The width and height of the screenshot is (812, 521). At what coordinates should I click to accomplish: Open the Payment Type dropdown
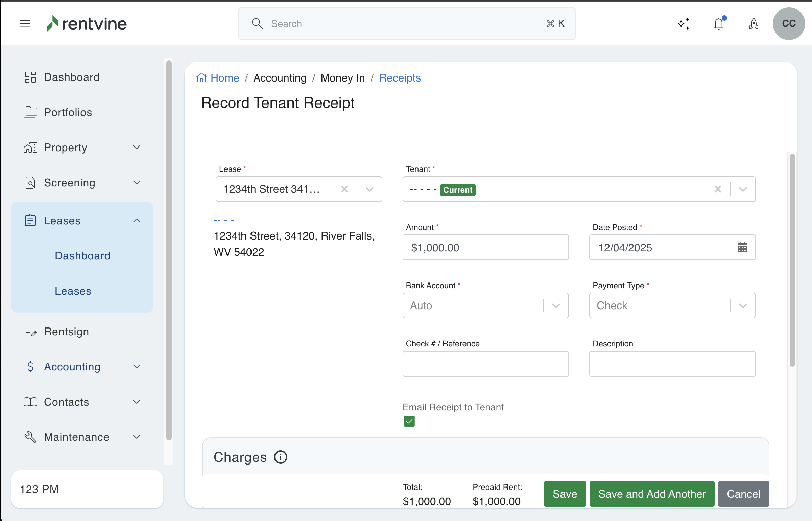(742, 305)
